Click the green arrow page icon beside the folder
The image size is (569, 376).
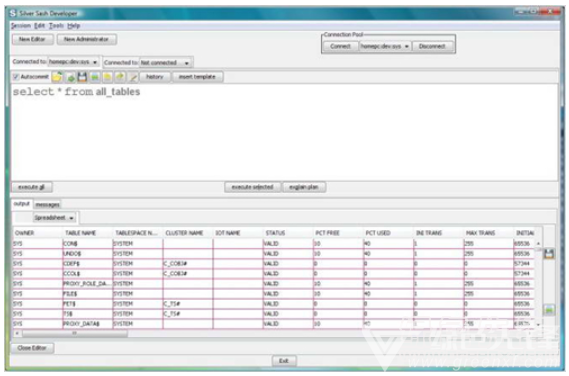(x=71, y=77)
